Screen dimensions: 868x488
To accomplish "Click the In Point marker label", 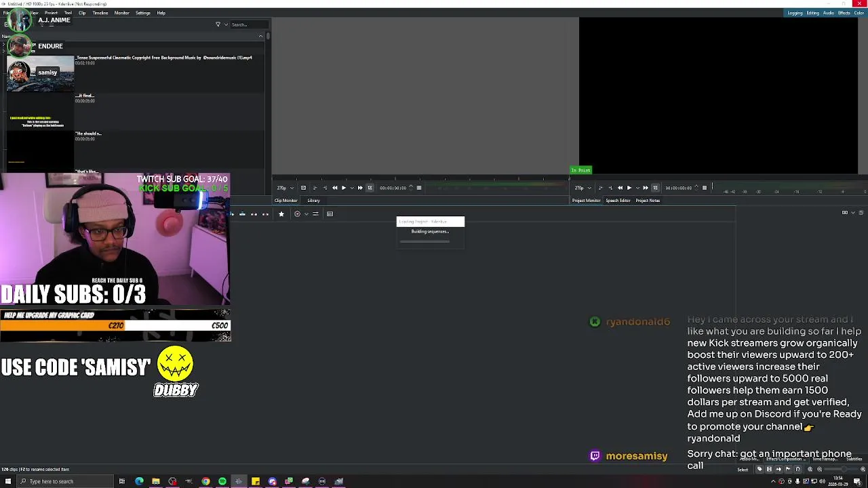I will coord(580,170).
